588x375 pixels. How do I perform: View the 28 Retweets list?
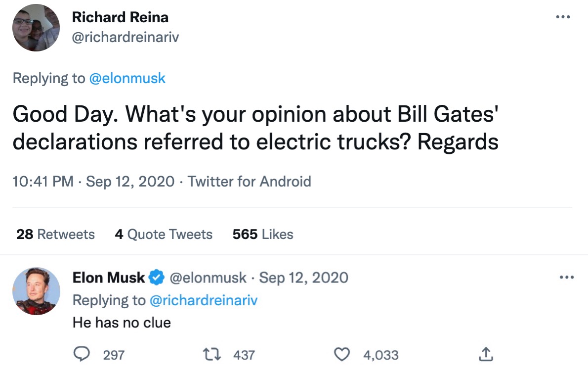55,234
